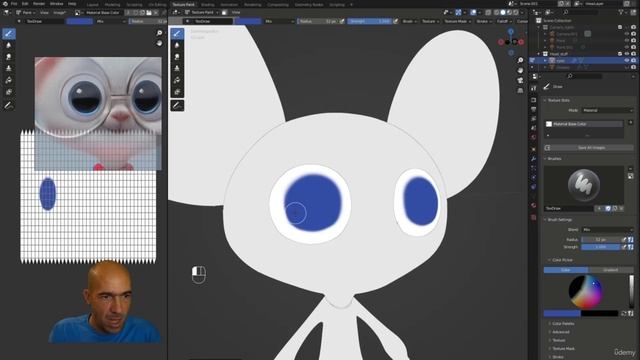640x360 pixels.
Task: Select the Smear tool in 3D viewport toolbar
Action: (177, 57)
